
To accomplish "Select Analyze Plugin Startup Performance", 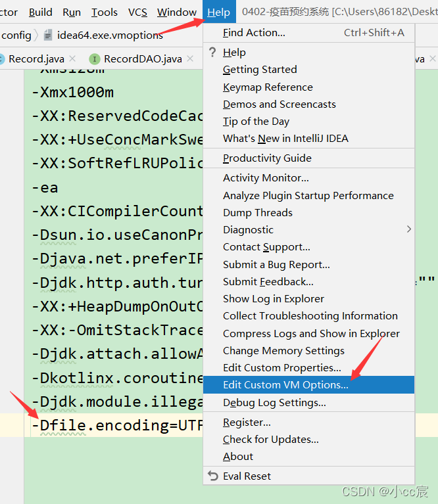I will pos(308,195).
